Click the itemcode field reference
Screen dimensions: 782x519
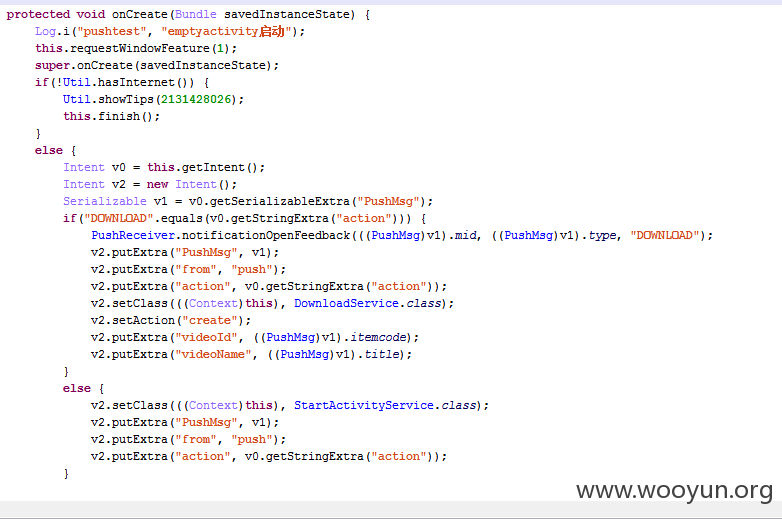[378, 338]
